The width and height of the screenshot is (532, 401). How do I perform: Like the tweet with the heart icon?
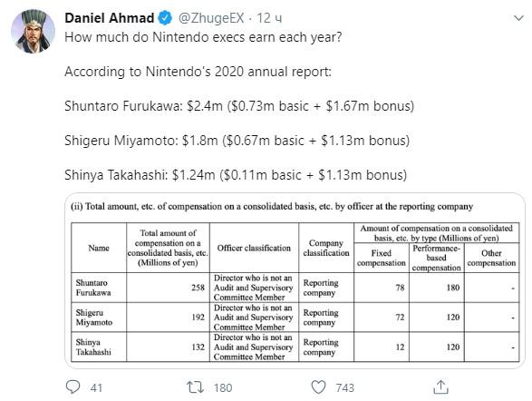[319, 387]
